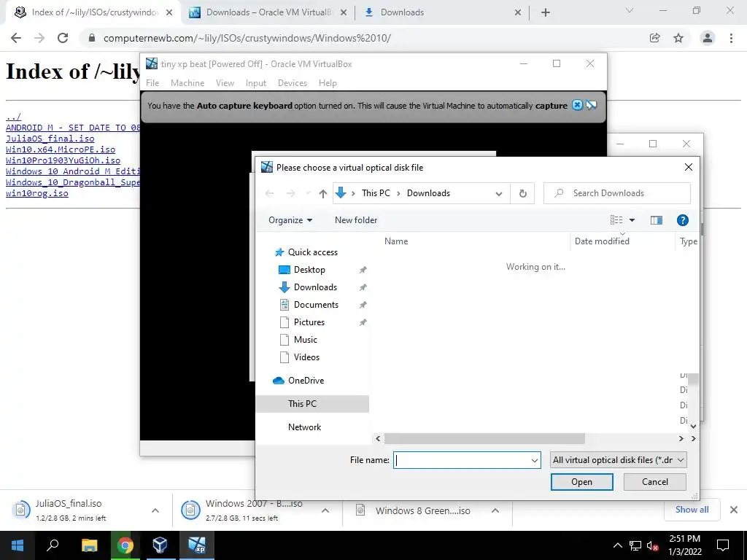747x560 pixels.
Task: Select OneDrive in navigation pane
Action: [306, 381]
